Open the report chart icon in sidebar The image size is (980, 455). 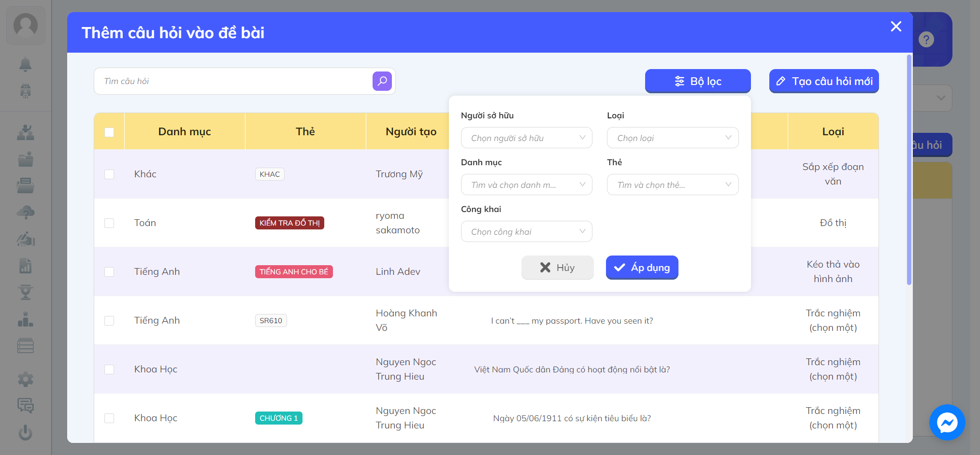click(x=26, y=265)
